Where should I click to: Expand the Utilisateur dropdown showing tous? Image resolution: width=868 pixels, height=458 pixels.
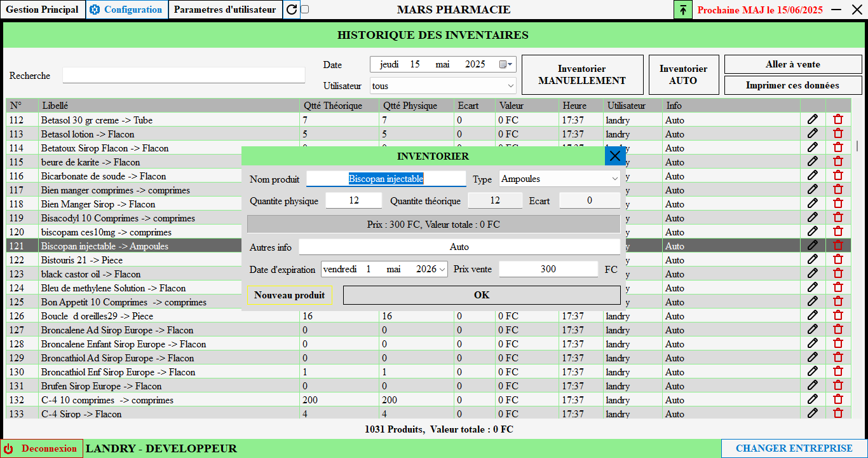[x=511, y=86]
